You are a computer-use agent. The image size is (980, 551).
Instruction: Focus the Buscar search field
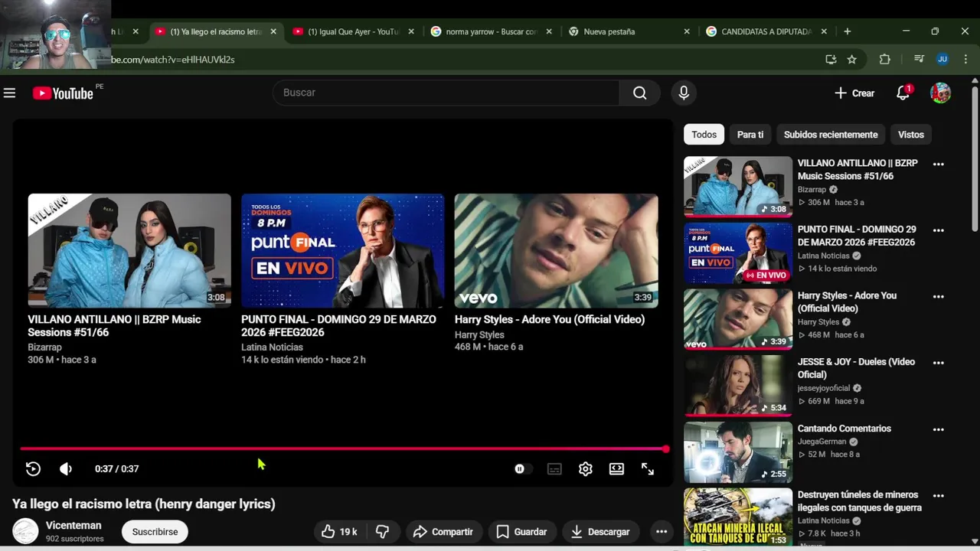tap(446, 93)
